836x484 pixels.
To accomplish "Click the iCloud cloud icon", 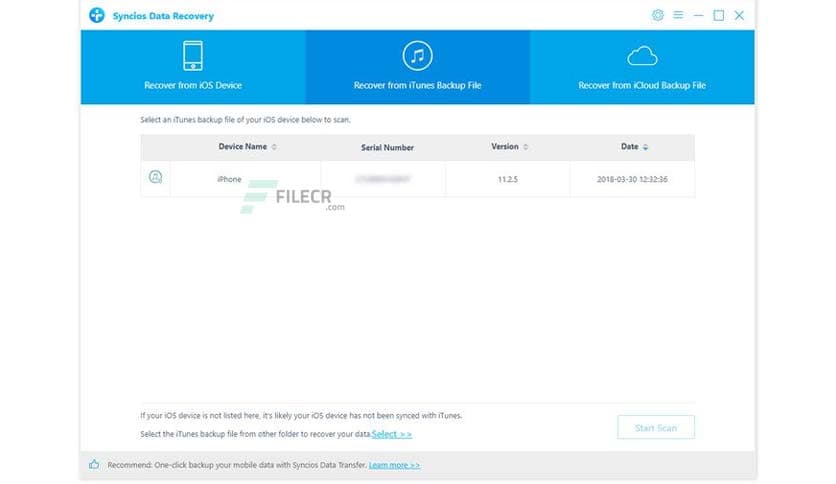I will coord(642,56).
